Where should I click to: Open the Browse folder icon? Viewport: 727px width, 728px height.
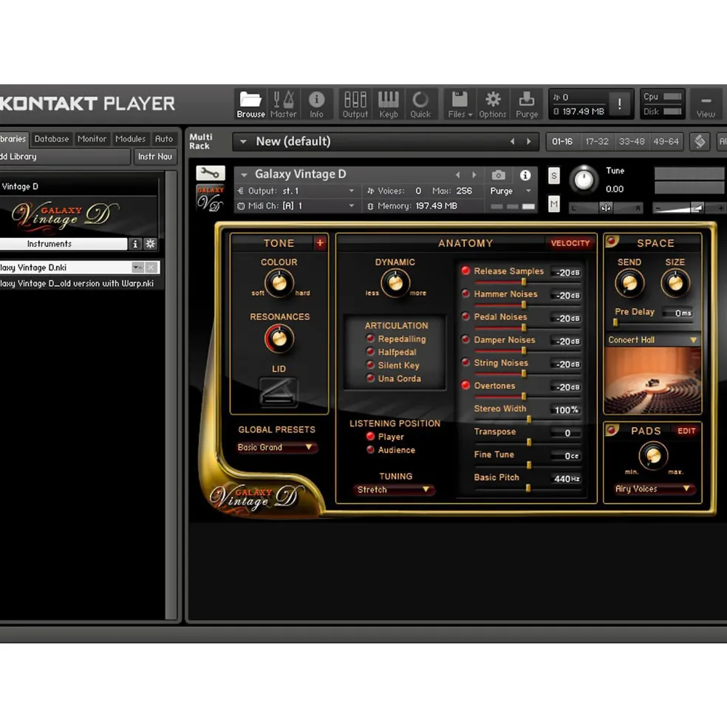(250, 104)
